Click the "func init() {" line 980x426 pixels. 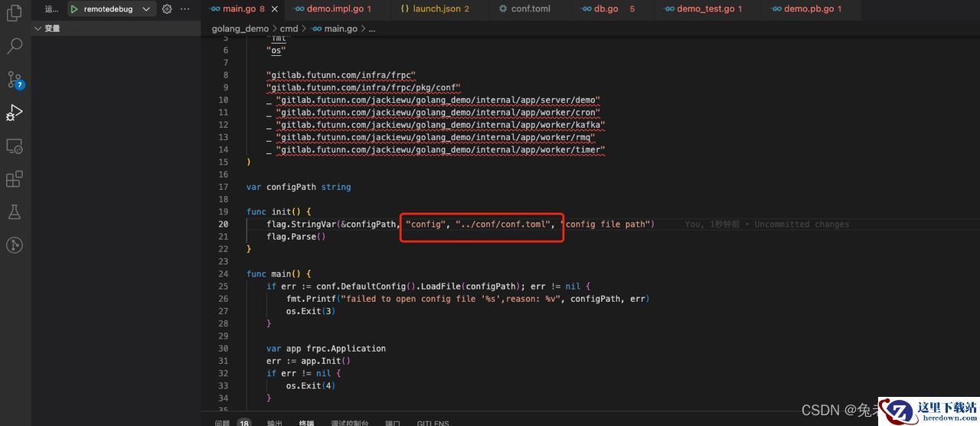279,211
